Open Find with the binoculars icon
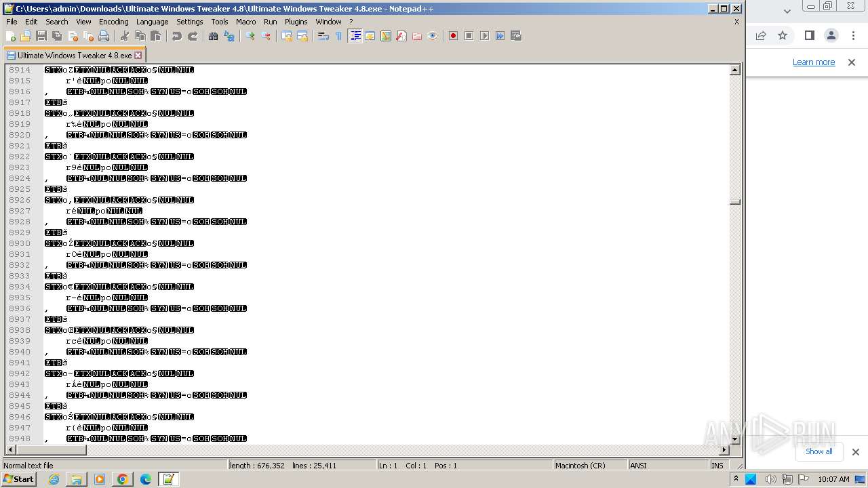Image resolution: width=868 pixels, height=488 pixels. (214, 36)
